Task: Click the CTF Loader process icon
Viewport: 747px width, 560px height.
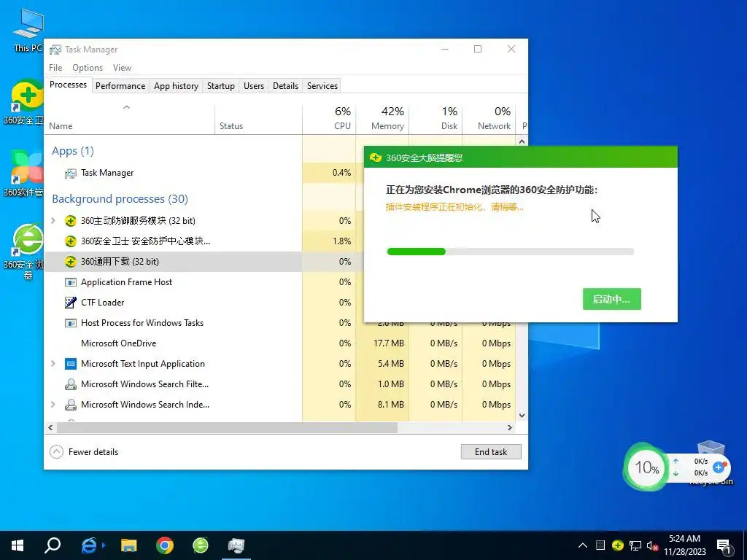Action: (71, 303)
